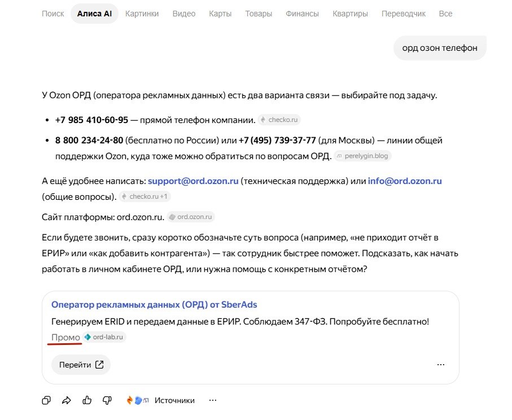Click the text 'Сайт платформы: ord.ozon.ru.'
This screenshot has height=420, width=512.
[103, 217]
